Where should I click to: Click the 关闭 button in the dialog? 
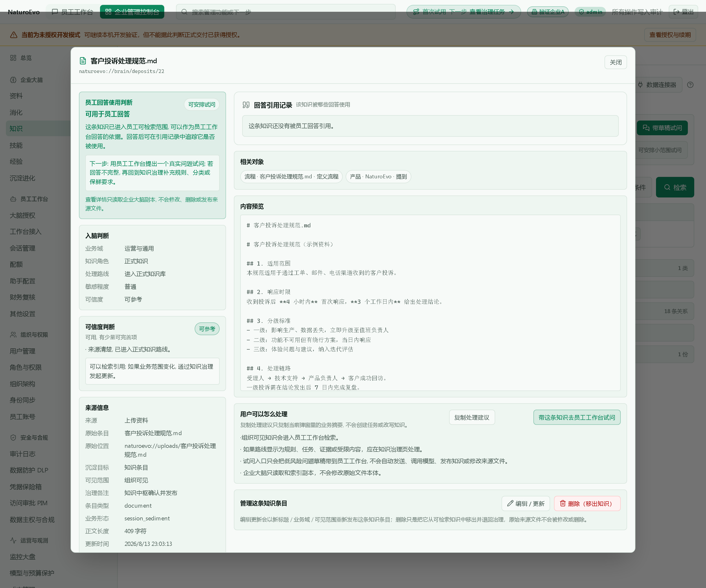click(615, 62)
